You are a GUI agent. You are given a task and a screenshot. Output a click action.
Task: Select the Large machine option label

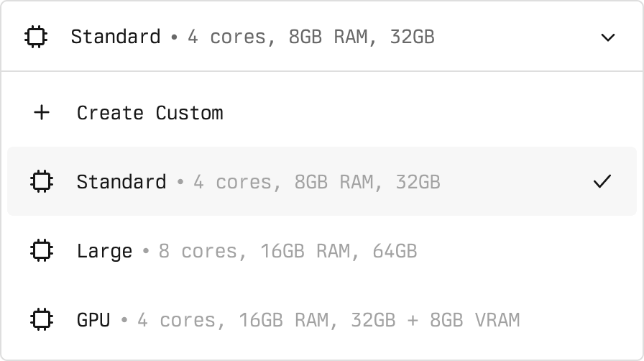point(104,251)
